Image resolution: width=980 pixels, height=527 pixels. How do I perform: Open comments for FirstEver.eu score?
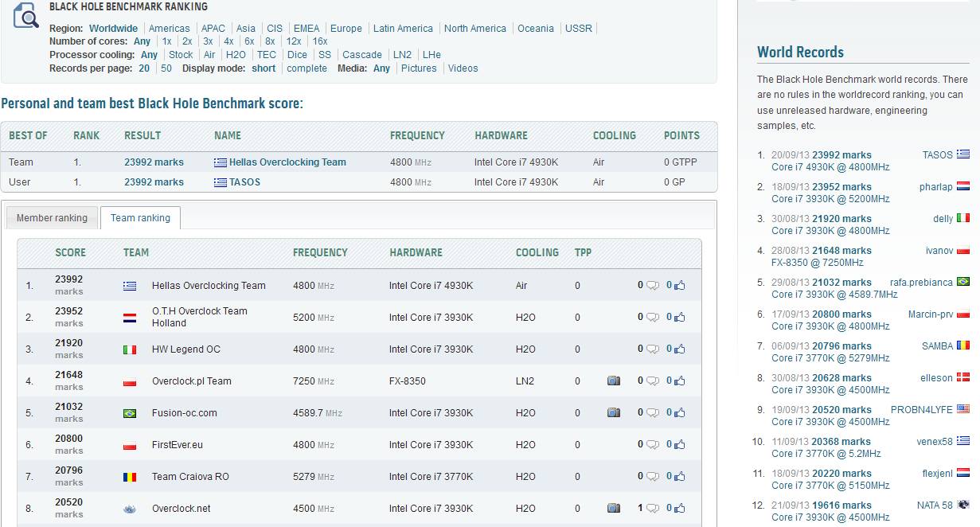tap(653, 445)
